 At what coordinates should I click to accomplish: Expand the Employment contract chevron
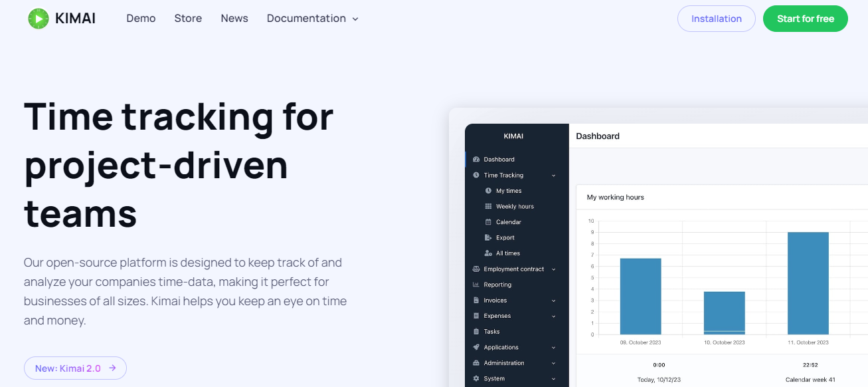click(x=553, y=269)
